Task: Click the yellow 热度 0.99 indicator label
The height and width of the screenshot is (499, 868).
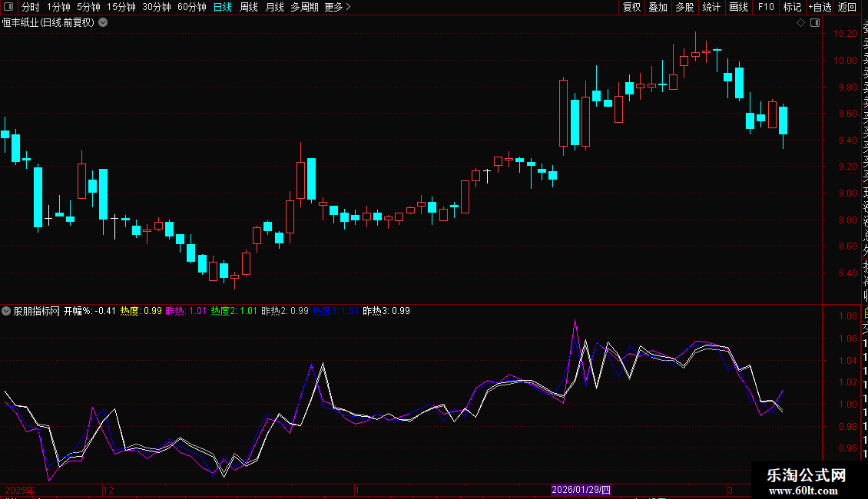Action: (141, 311)
